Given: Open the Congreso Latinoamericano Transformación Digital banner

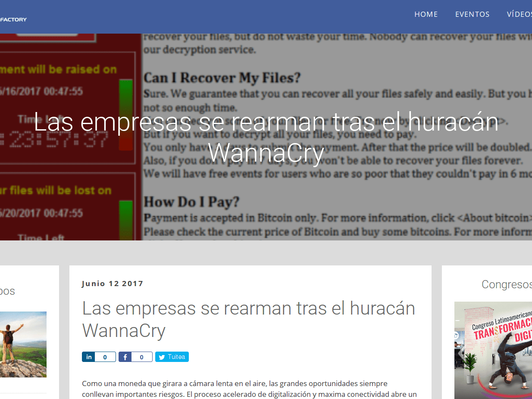Looking at the screenshot, I should pyautogui.click(x=493, y=350).
